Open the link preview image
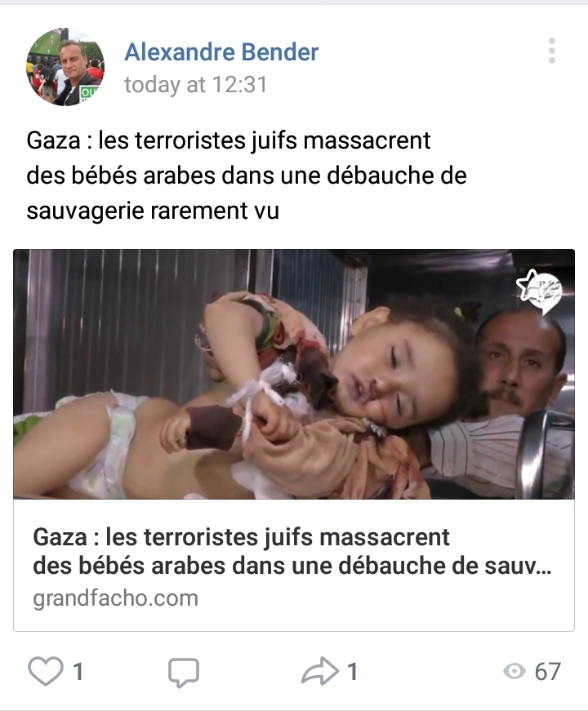588x711 pixels. point(294,374)
